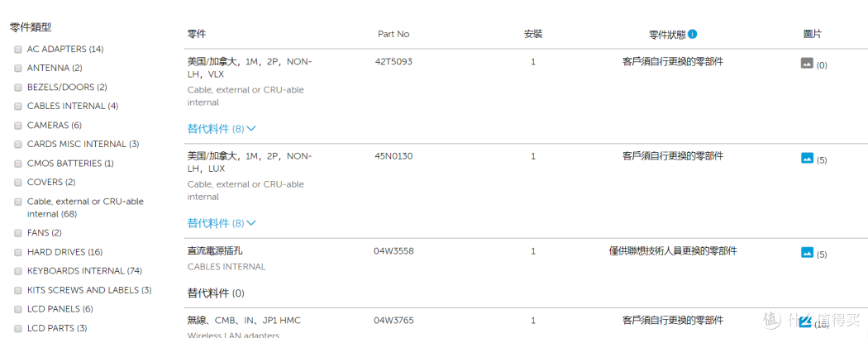Click the ANTENNA (2) category label

[55, 69]
